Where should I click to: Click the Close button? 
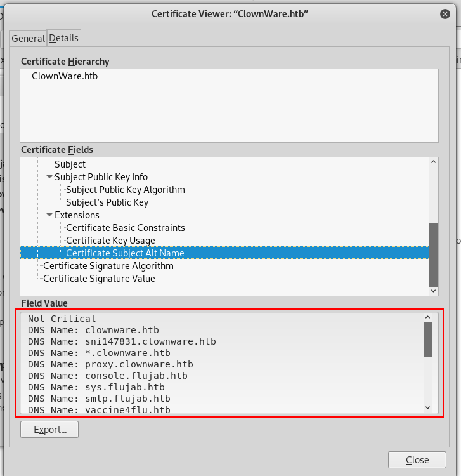tap(417, 460)
